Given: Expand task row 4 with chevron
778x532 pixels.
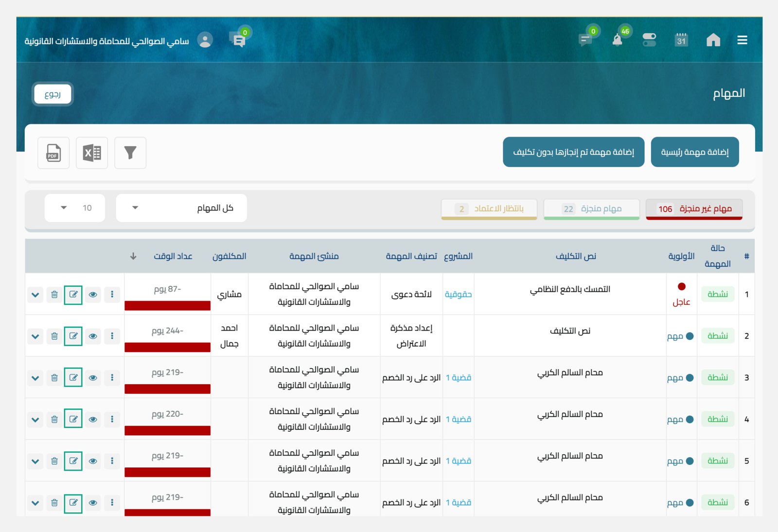Looking at the screenshot, I should click(35, 419).
